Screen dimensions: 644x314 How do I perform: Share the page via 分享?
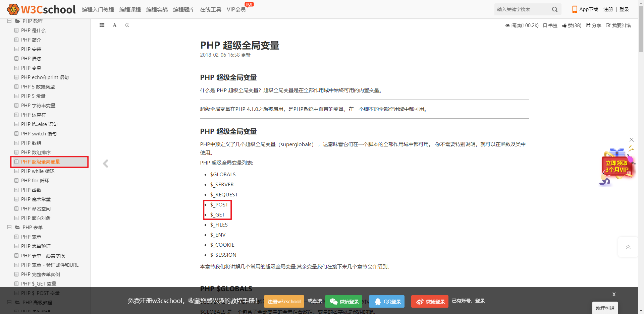point(594,25)
